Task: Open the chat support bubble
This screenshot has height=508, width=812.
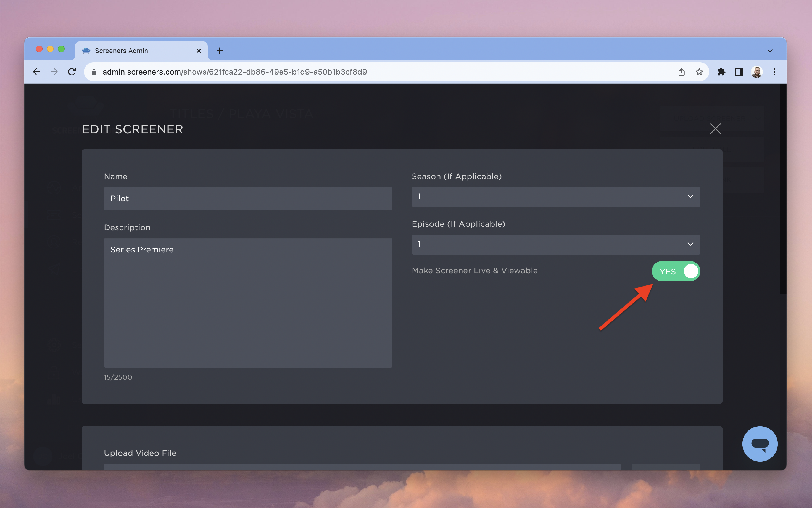Action: [x=760, y=444]
